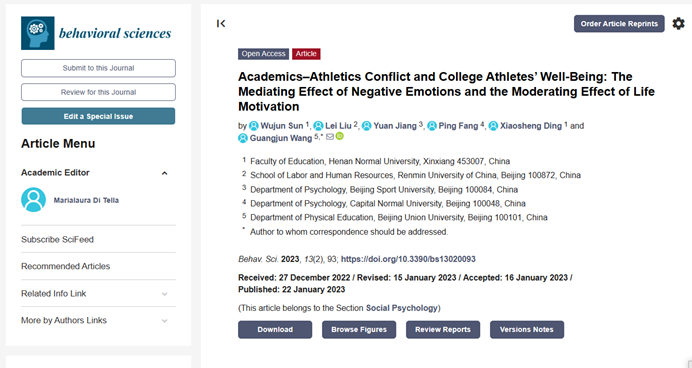Click the email envelope icon for Guangjun Wang
The width and height of the screenshot is (692, 368).
[330, 137]
